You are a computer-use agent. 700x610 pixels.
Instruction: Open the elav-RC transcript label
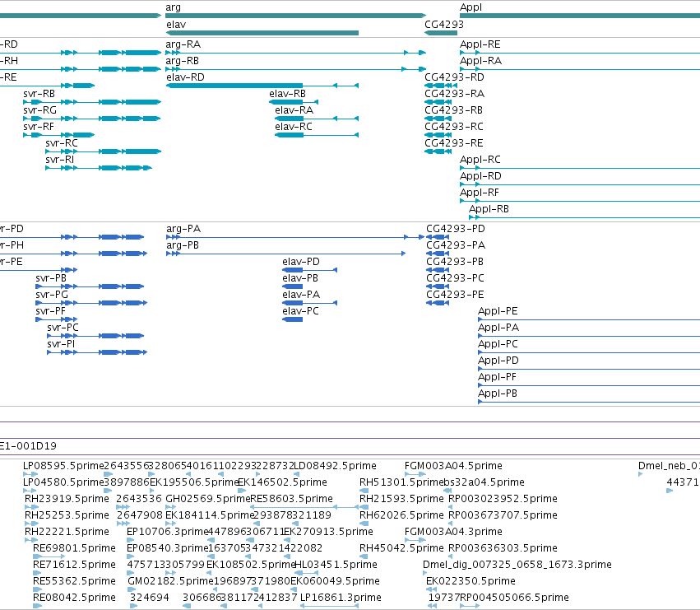pyautogui.click(x=294, y=127)
